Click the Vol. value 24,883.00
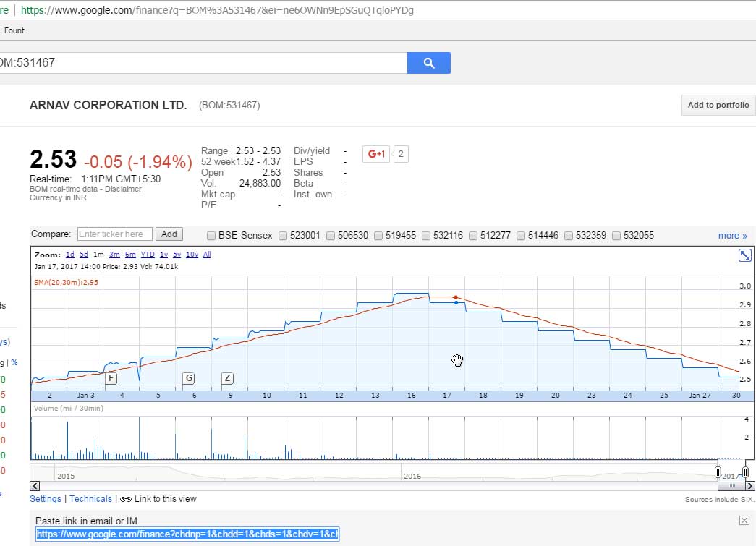The height and width of the screenshot is (546, 756). pos(260,183)
